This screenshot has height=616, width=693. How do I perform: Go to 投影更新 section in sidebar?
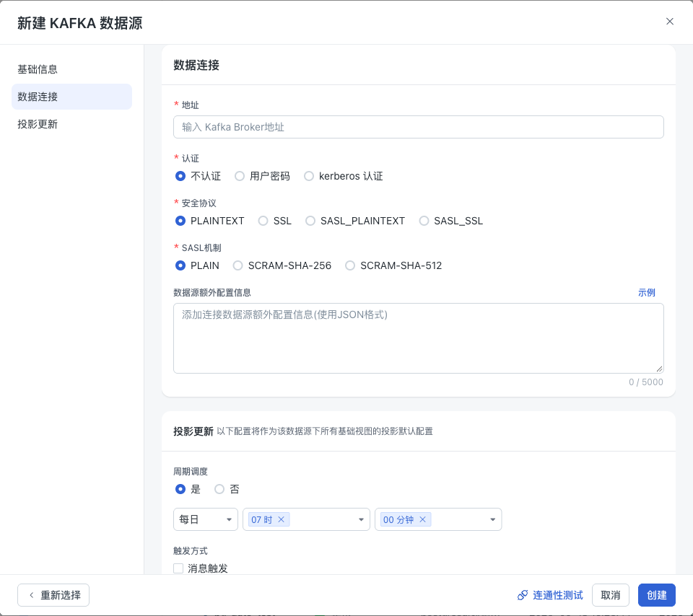(x=71, y=124)
